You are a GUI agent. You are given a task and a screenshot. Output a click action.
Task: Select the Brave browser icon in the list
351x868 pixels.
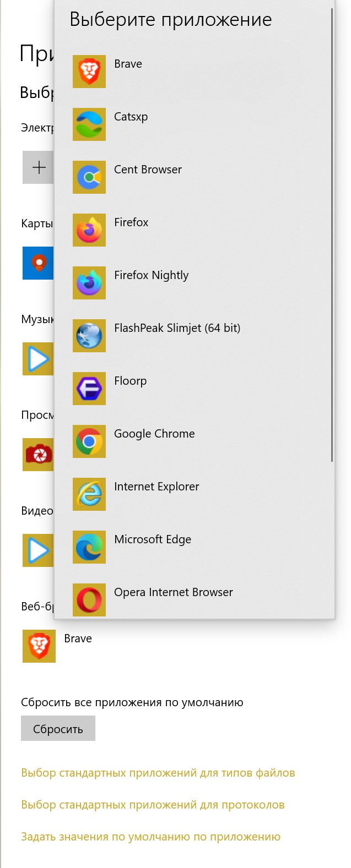coord(89,72)
